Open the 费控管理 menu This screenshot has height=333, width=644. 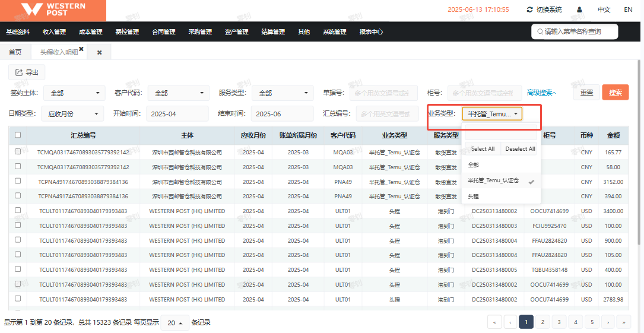(x=128, y=31)
